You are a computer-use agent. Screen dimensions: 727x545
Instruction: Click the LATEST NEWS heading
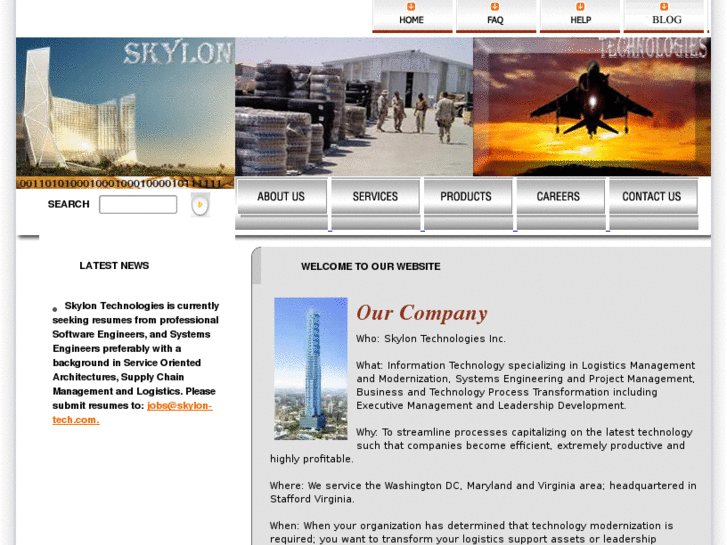[114, 266]
